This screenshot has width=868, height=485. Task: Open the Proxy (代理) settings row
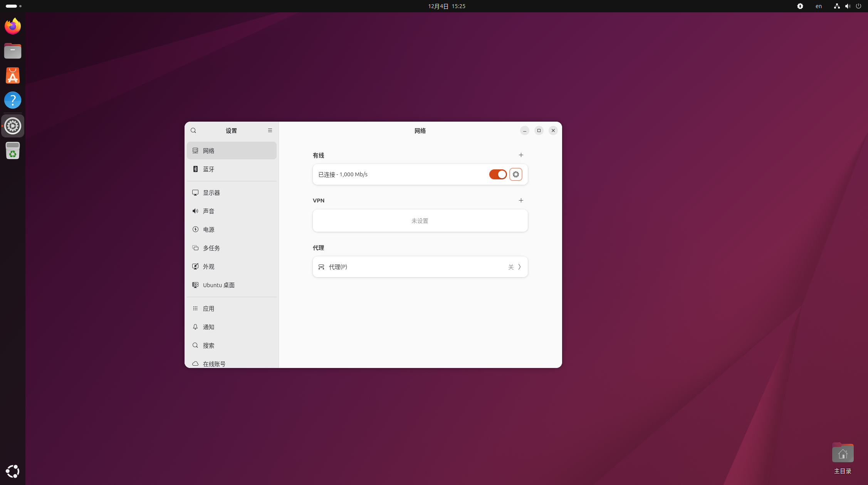point(420,267)
